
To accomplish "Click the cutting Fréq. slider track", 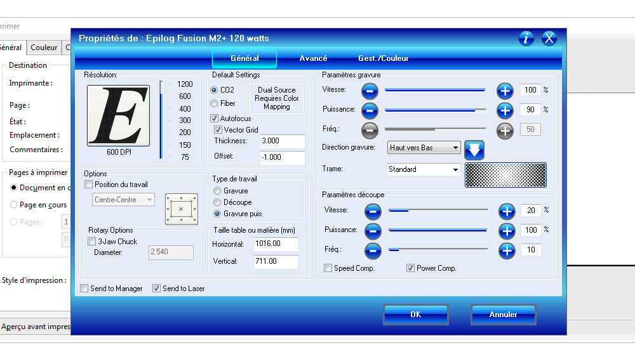I will pyautogui.click(x=439, y=250).
